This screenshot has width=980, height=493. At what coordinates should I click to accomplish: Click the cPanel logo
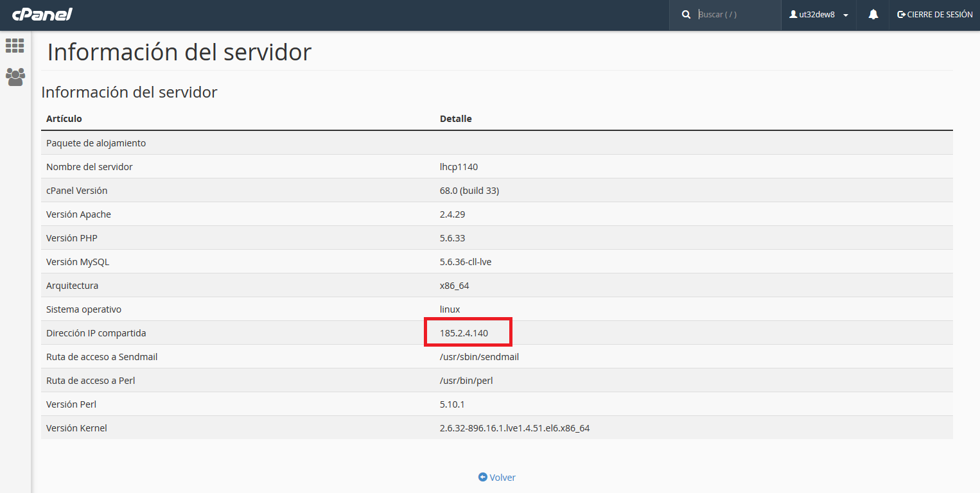click(42, 14)
